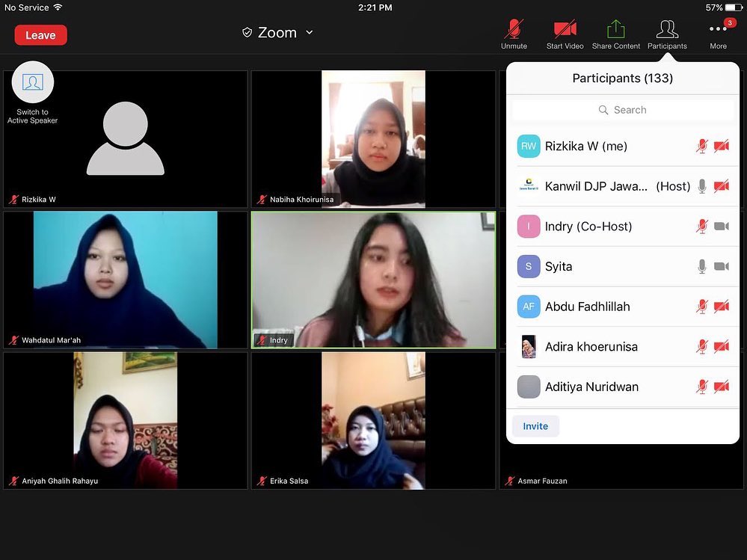The height and width of the screenshot is (560, 747).
Task: Tap the Start Video camera icon
Action: point(565,30)
